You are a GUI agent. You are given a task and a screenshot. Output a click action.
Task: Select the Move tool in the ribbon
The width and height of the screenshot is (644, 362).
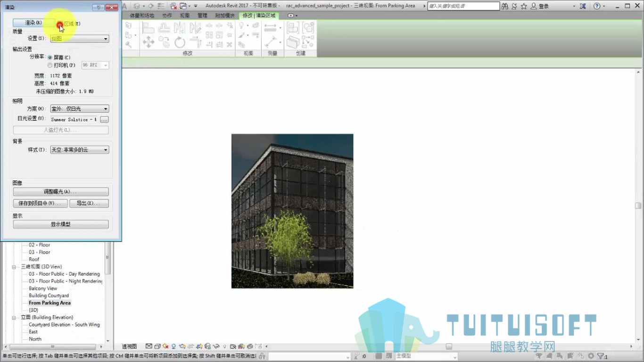pyautogui.click(x=149, y=42)
